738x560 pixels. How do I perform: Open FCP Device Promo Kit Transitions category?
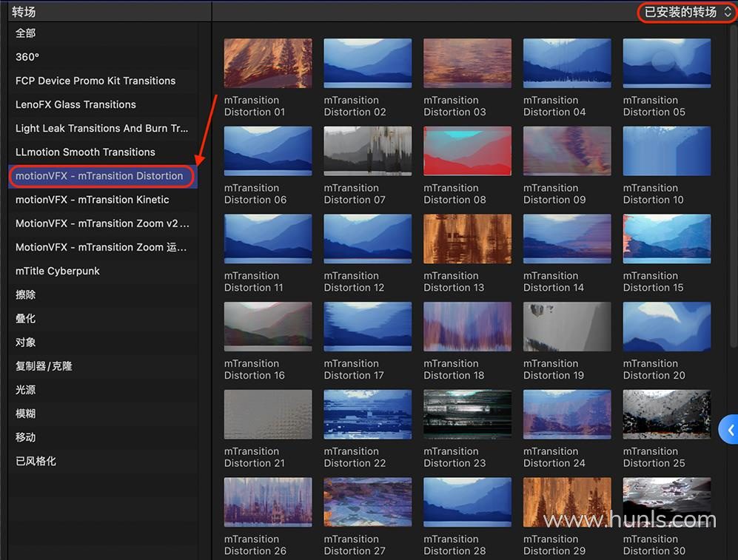coord(103,81)
